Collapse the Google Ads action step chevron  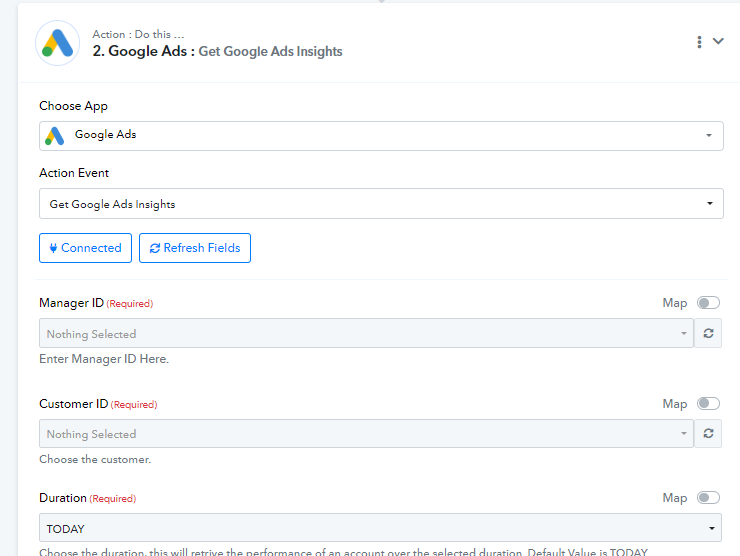click(718, 42)
